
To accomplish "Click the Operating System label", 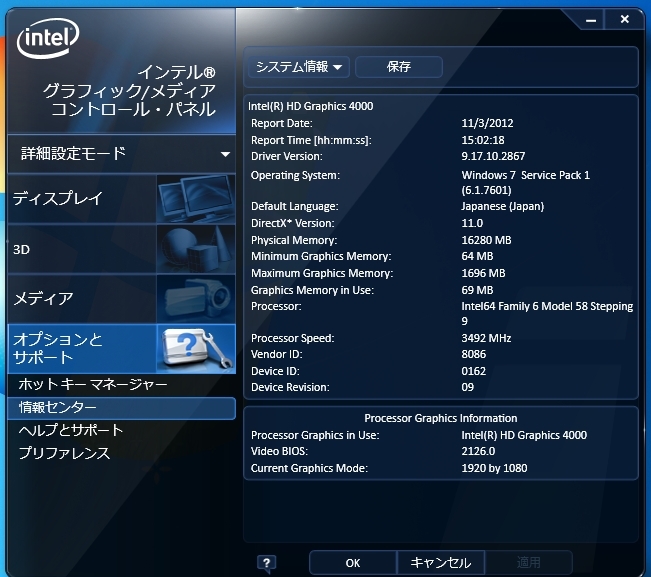I will [295, 175].
